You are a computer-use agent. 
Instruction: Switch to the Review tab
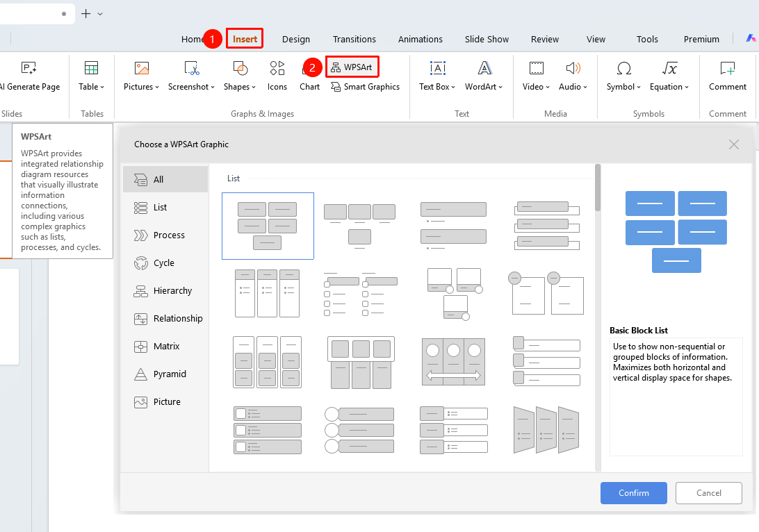[x=544, y=39]
